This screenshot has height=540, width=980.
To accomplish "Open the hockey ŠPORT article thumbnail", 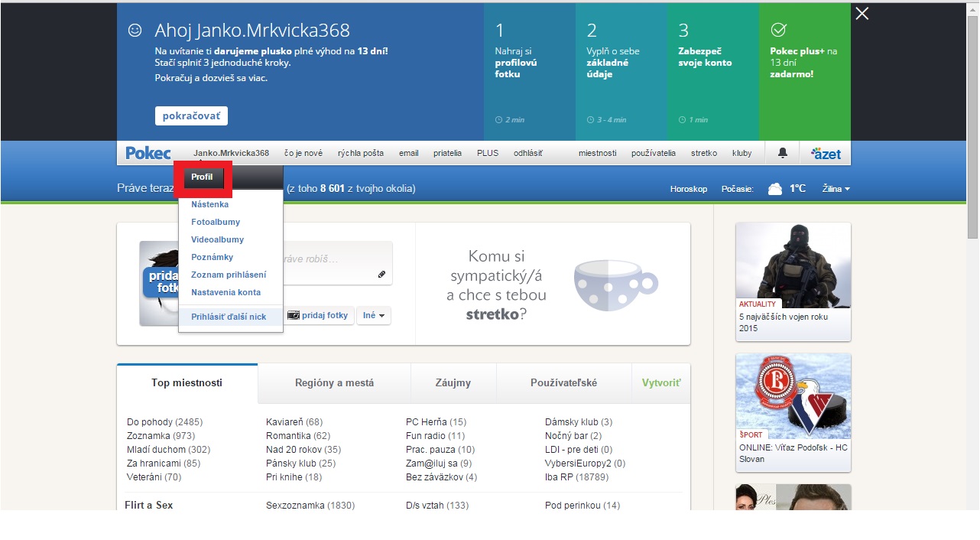I will (793, 395).
